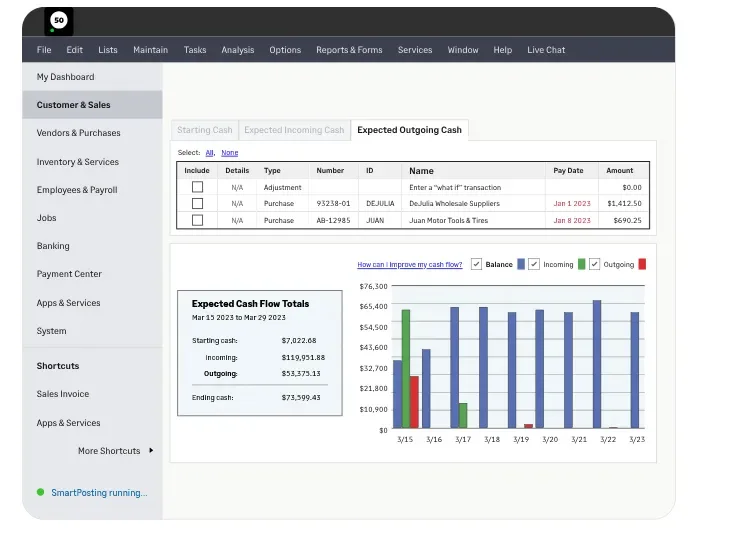Click purchase number 93238-01
Image resolution: width=739 pixels, height=539 pixels.
[333, 204]
